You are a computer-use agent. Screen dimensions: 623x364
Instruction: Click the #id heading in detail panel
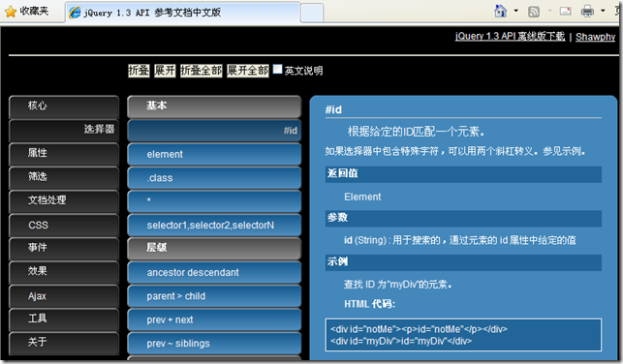pyautogui.click(x=333, y=109)
